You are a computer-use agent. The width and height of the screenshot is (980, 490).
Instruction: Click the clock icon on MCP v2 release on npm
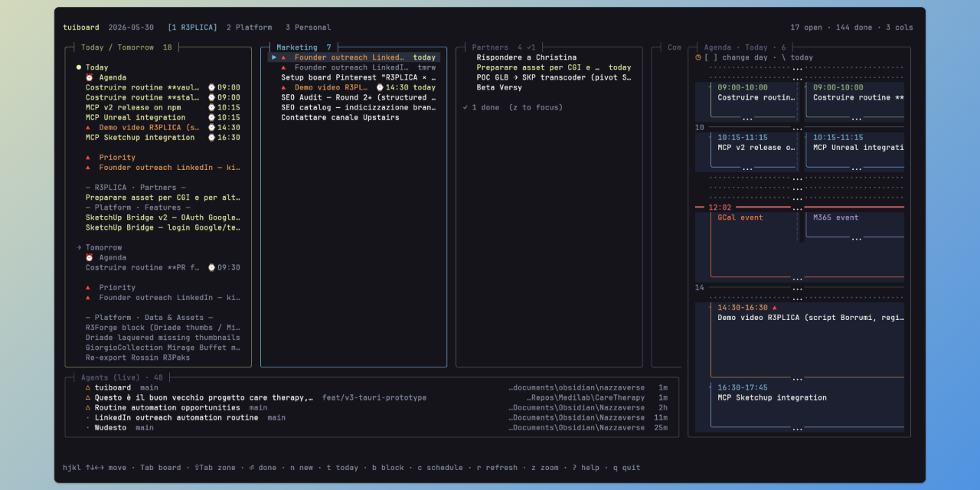coord(212,107)
